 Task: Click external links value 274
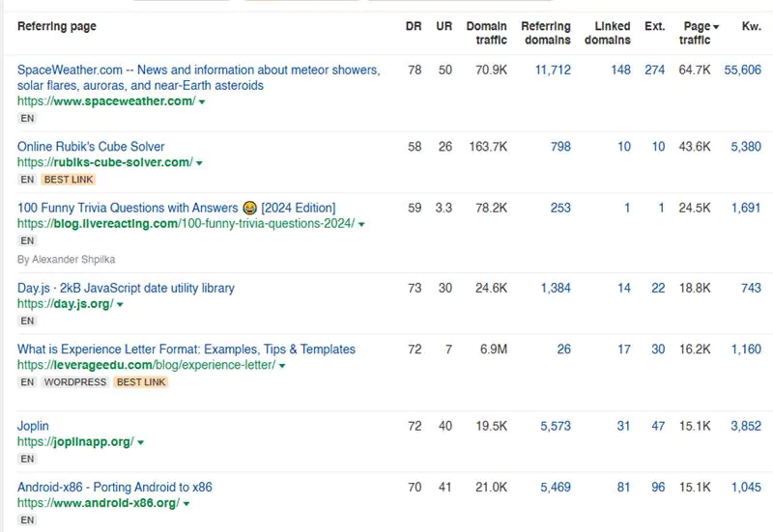655,70
